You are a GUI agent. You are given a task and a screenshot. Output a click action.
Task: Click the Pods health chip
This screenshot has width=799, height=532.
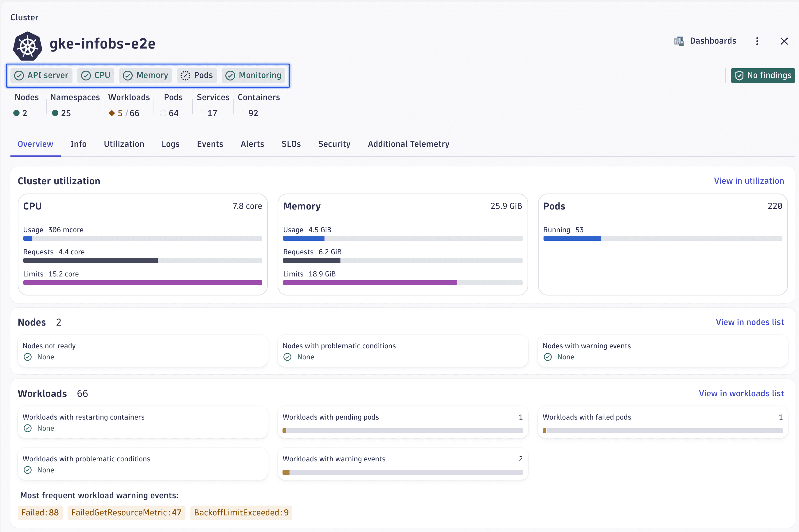click(x=197, y=75)
